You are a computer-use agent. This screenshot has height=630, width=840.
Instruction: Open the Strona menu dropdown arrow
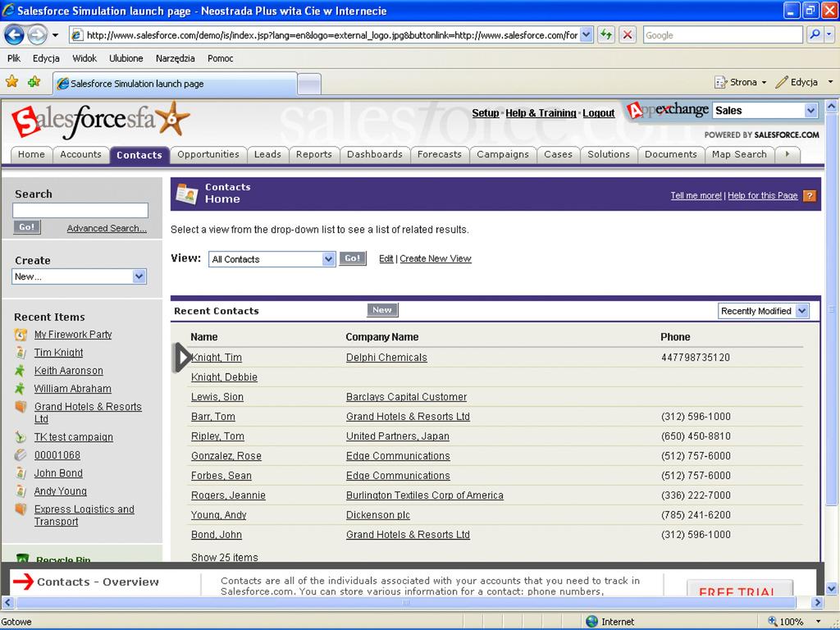(x=764, y=83)
